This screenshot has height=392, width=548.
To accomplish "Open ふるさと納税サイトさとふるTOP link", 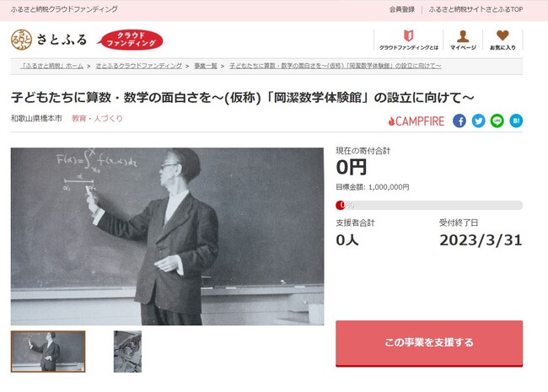I will point(475,9).
